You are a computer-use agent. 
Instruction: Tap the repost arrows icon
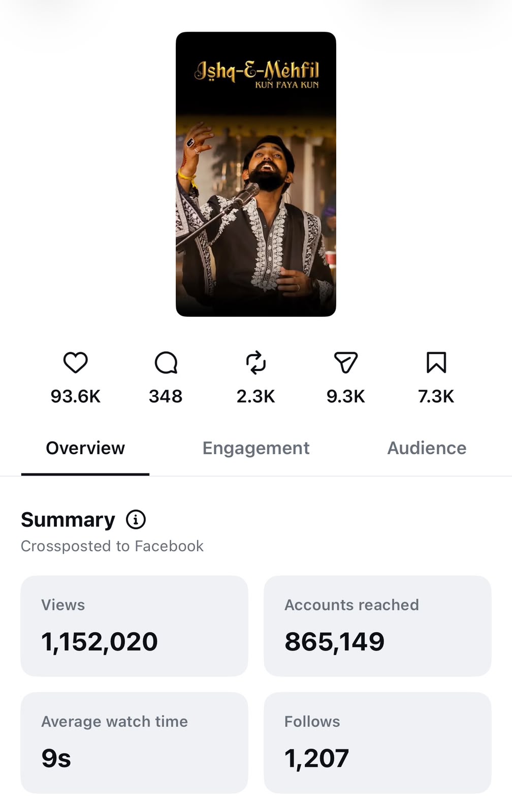tap(256, 363)
